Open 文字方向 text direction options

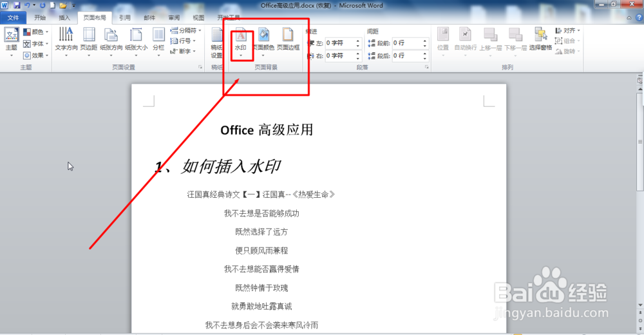click(66, 43)
